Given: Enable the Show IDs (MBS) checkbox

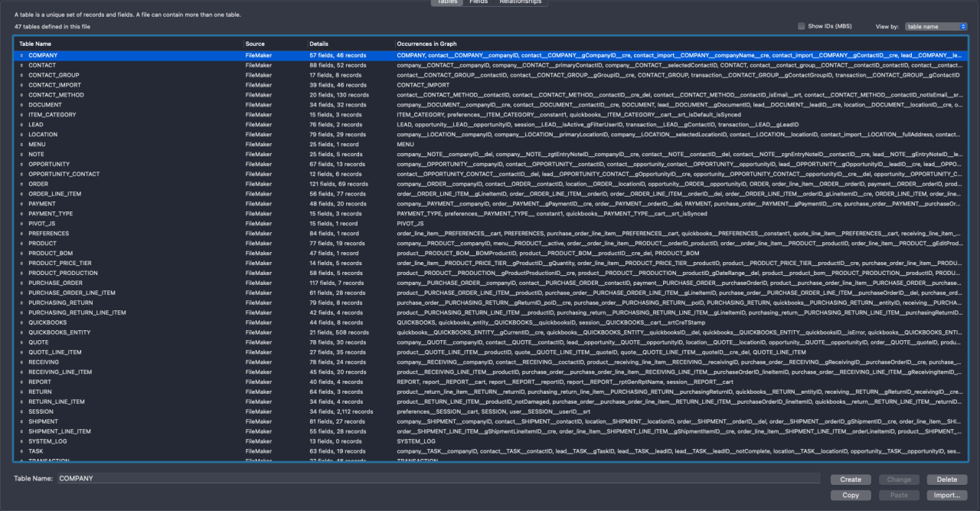Looking at the screenshot, I should tap(801, 26).
